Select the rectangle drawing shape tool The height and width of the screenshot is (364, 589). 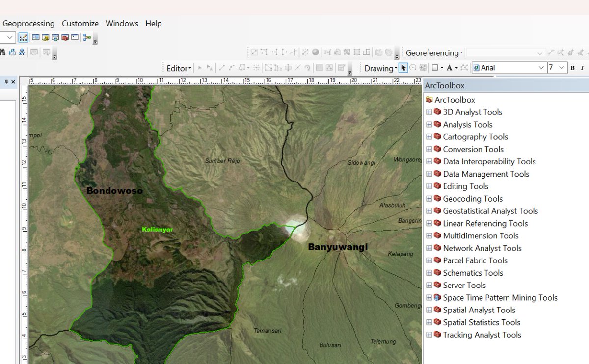(434, 68)
